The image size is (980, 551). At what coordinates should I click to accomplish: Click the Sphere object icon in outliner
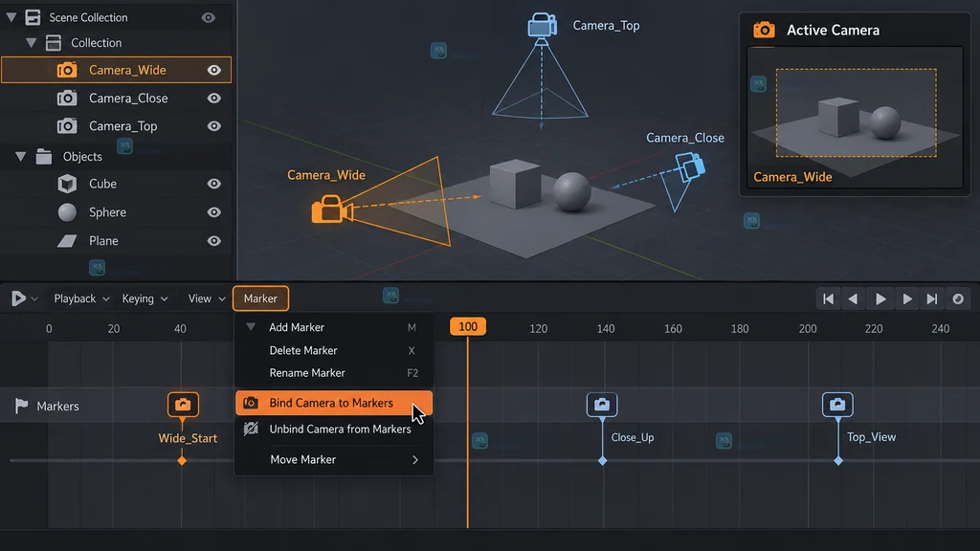pyautogui.click(x=67, y=212)
